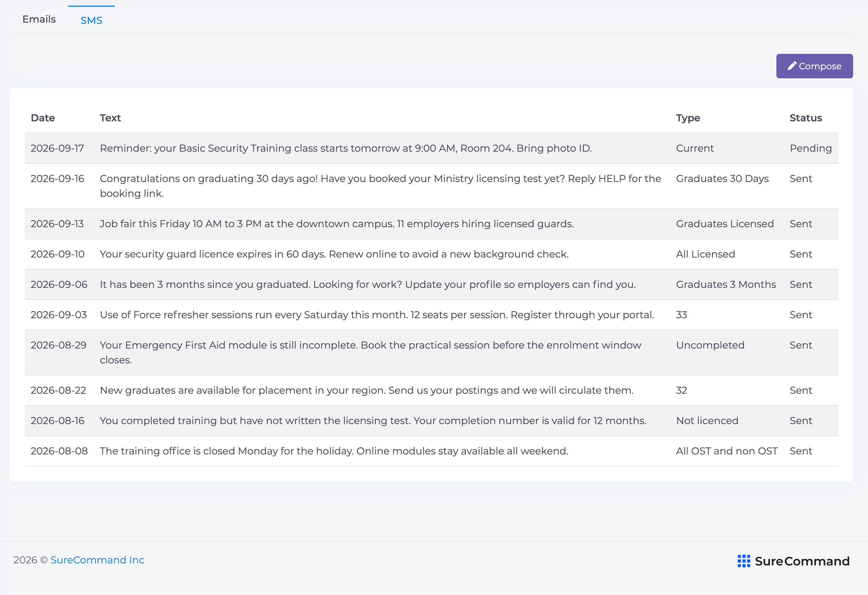Image resolution: width=868 pixels, height=595 pixels.
Task: Click the Graduates 3 Months type cell
Action: [726, 284]
